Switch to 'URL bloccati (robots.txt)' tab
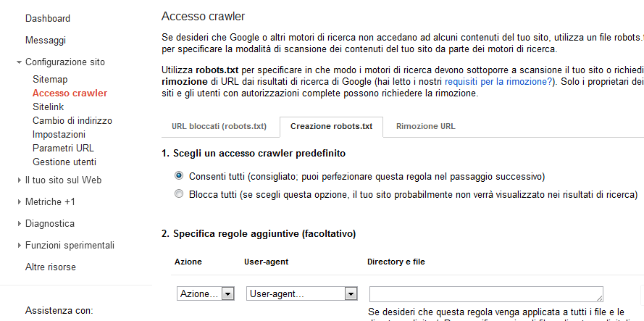644x321 pixels. point(219,126)
